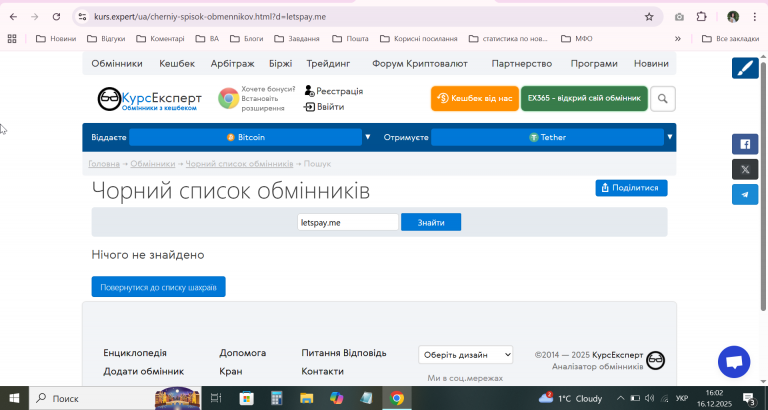This screenshot has width=768, height=410.
Task: Click Повернутися до списку шахраїв button
Action: (x=158, y=287)
